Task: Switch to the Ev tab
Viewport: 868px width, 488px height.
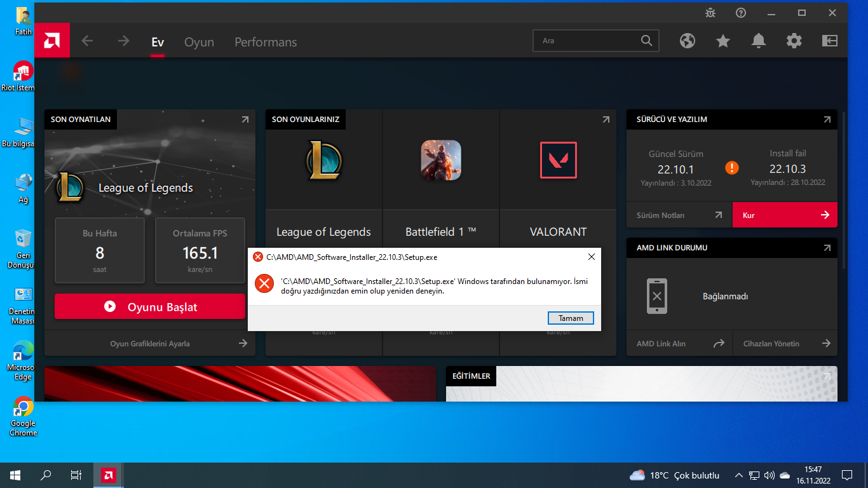Action: click(158, 42)
